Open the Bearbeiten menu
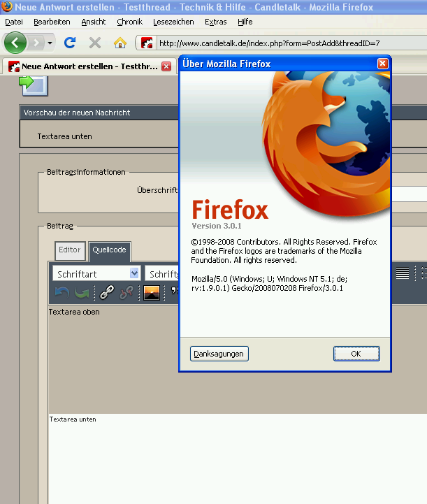 (x=52, y=22)
